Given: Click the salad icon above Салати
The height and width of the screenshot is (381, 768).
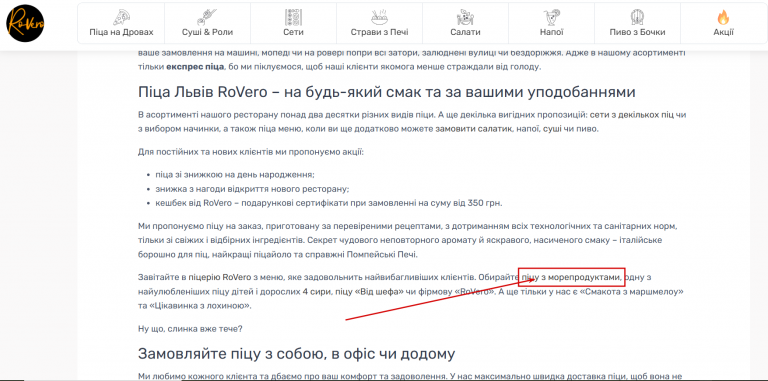Looking at the screenshot, I should (x=465, y=18).
